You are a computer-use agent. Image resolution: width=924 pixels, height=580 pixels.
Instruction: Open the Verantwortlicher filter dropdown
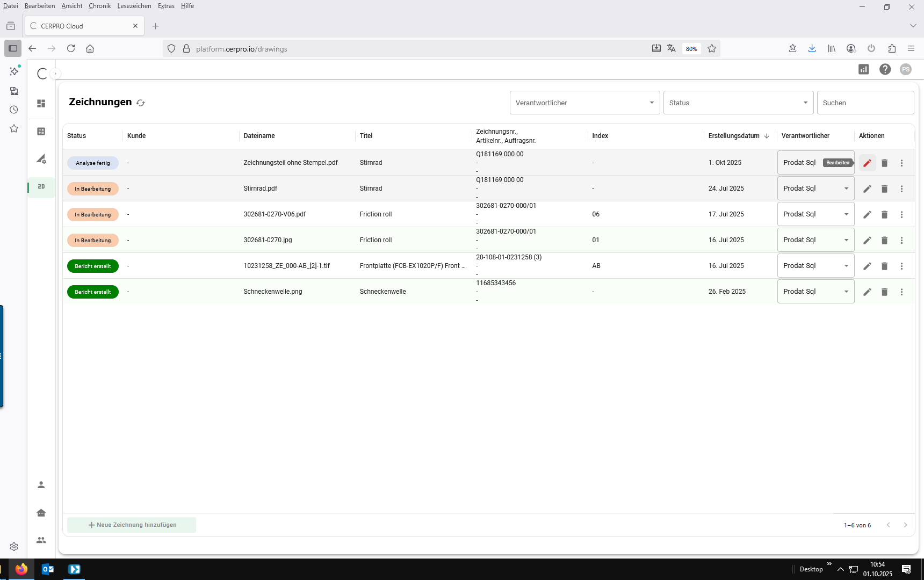584,103
